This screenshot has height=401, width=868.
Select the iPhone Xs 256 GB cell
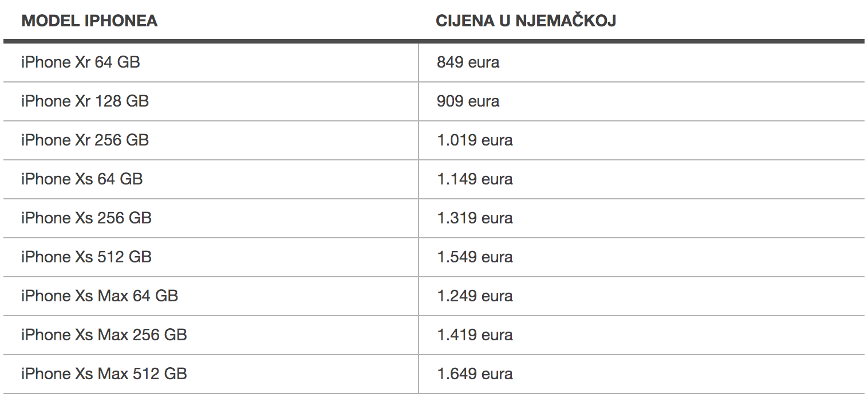(x=86, y=218)
